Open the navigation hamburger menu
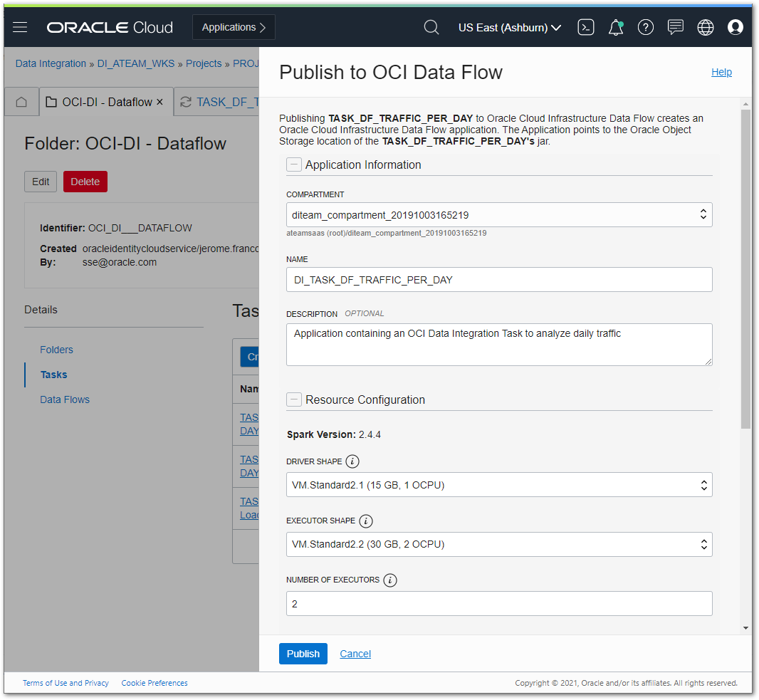 [x=19, y=27]
